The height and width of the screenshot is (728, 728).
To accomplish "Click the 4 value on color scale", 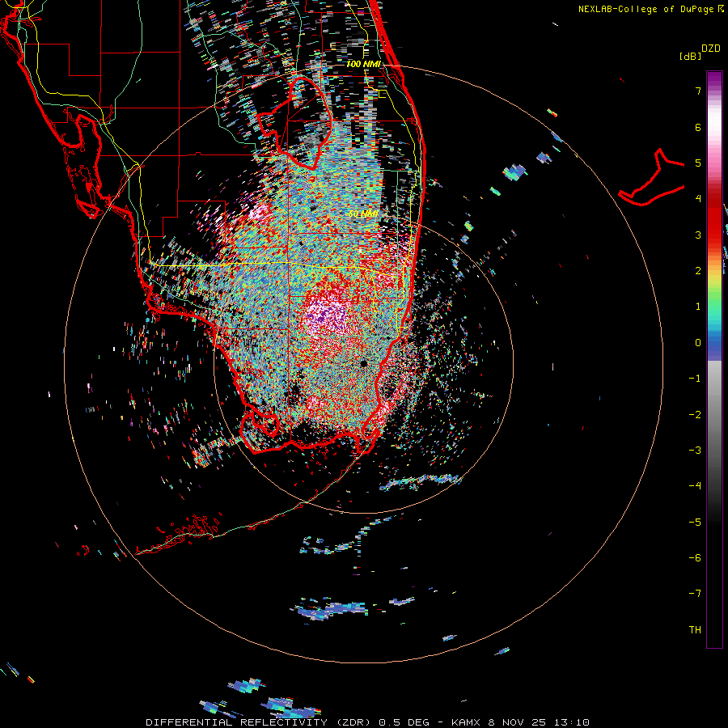I will coord(697,199).
